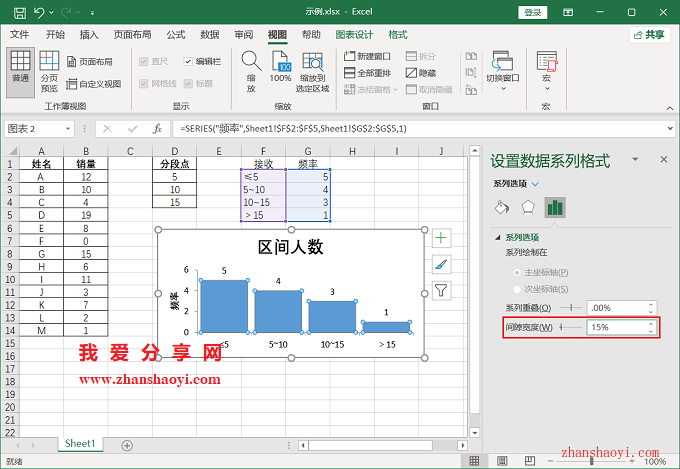Select 普通 normal workbook view

click(x=20, y=72)
